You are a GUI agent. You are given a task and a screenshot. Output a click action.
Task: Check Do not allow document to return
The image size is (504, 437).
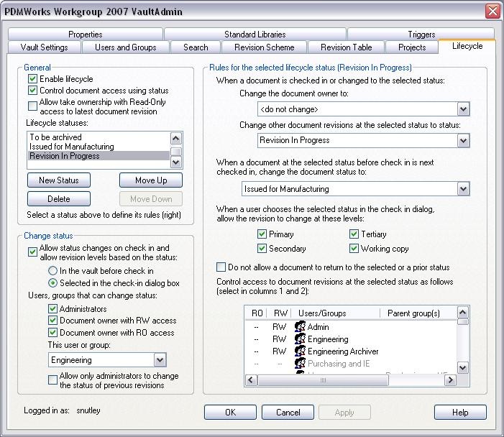pyautogui.click(x=221, y=267)
